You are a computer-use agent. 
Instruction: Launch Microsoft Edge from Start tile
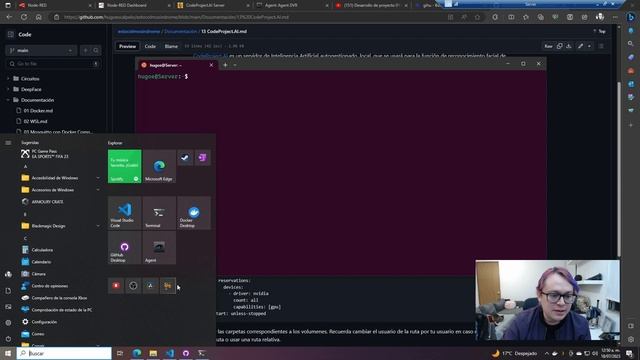click(x=159, y=166)
